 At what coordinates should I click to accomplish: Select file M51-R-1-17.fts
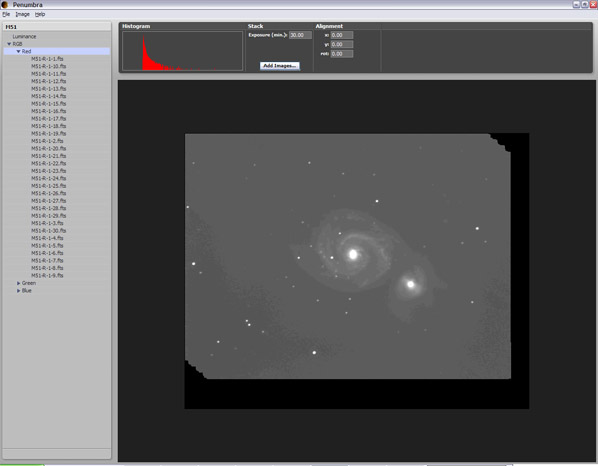coord(48,119)
